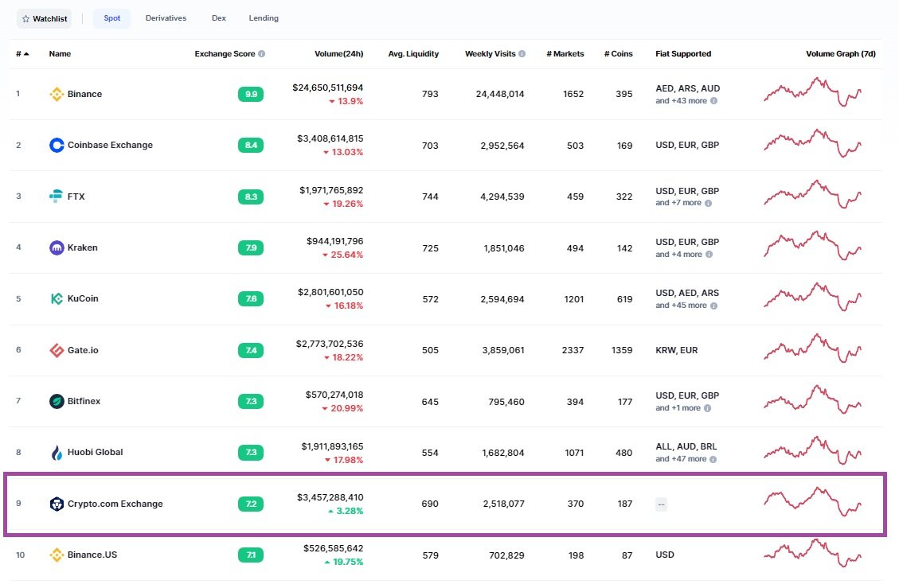Click the Fiat Supported column header
The image size is (899, 588).
click(x=683, y=54)
